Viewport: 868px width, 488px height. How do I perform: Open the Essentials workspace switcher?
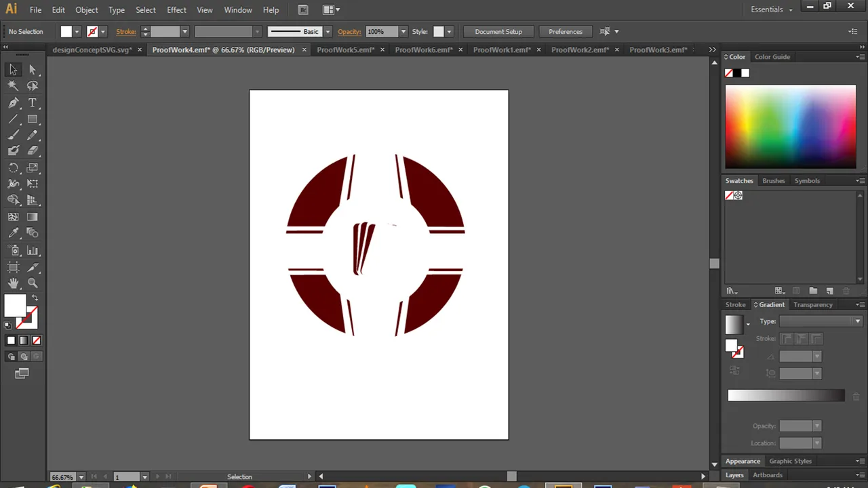pyautogui.click(x=772, y=9)
